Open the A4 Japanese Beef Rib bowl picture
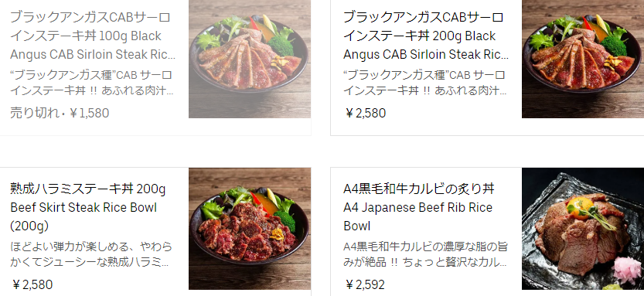 coord(583,229)
